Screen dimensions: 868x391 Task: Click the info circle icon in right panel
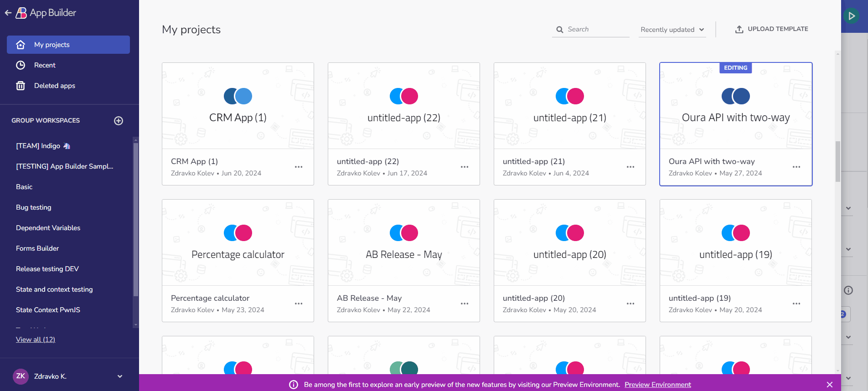pyautogui.click(x=848, y=290)
